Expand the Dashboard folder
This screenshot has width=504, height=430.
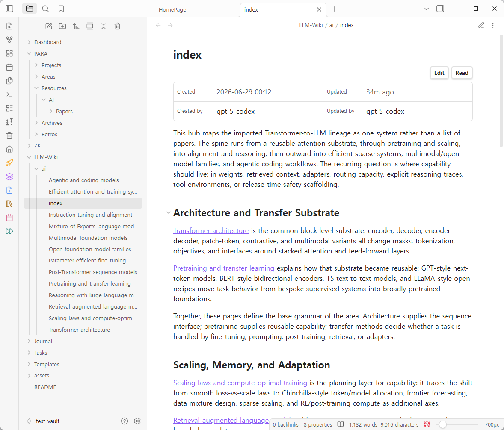(x=29, y=42)
